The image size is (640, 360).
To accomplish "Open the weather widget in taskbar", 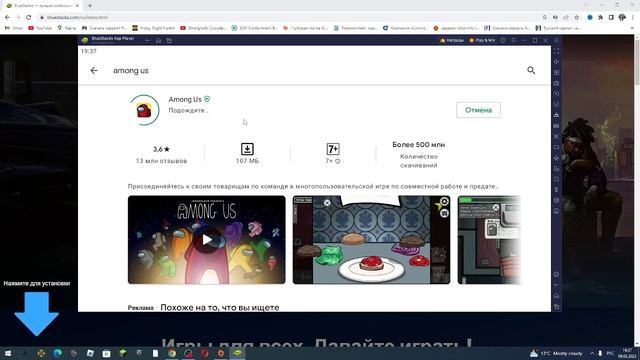I will (x=556, y=353).
